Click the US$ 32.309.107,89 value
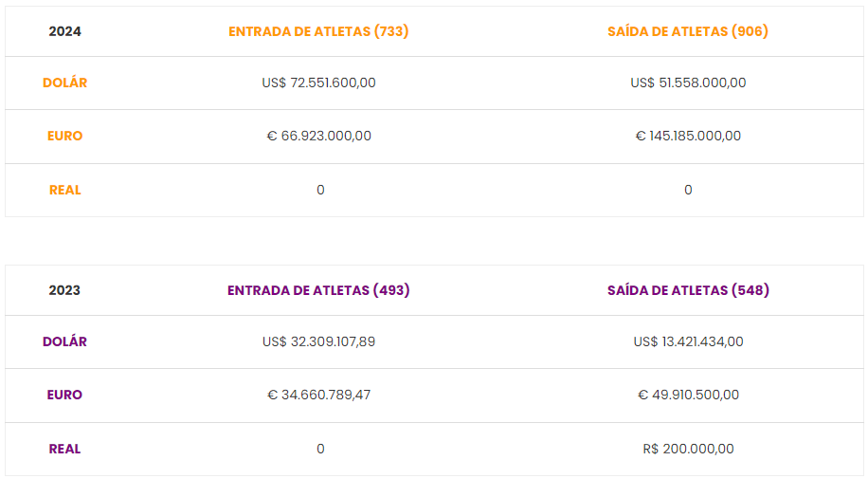868x479 pixels. tap(318, 341)
